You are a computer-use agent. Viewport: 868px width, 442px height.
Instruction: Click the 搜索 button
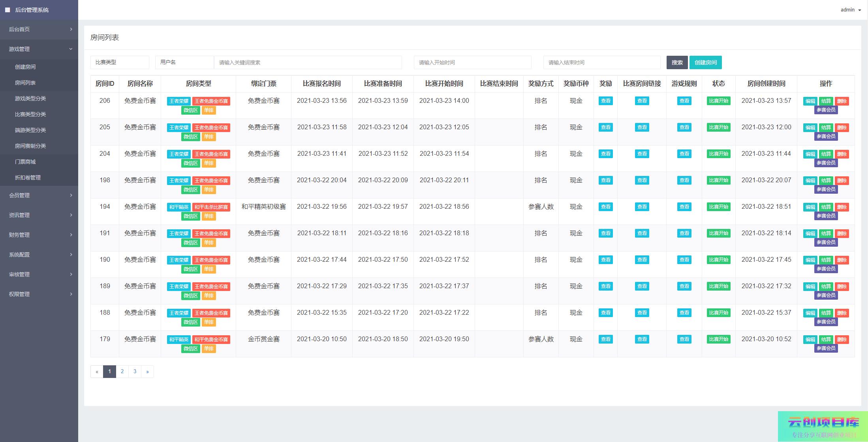[x=677, y=62]
